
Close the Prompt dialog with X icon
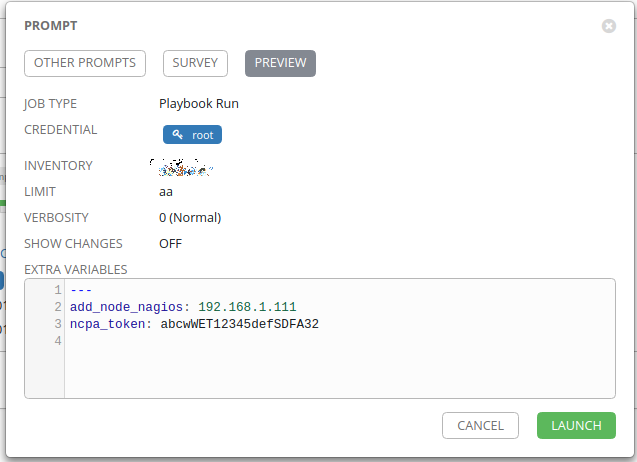click(x=609, y=26)
